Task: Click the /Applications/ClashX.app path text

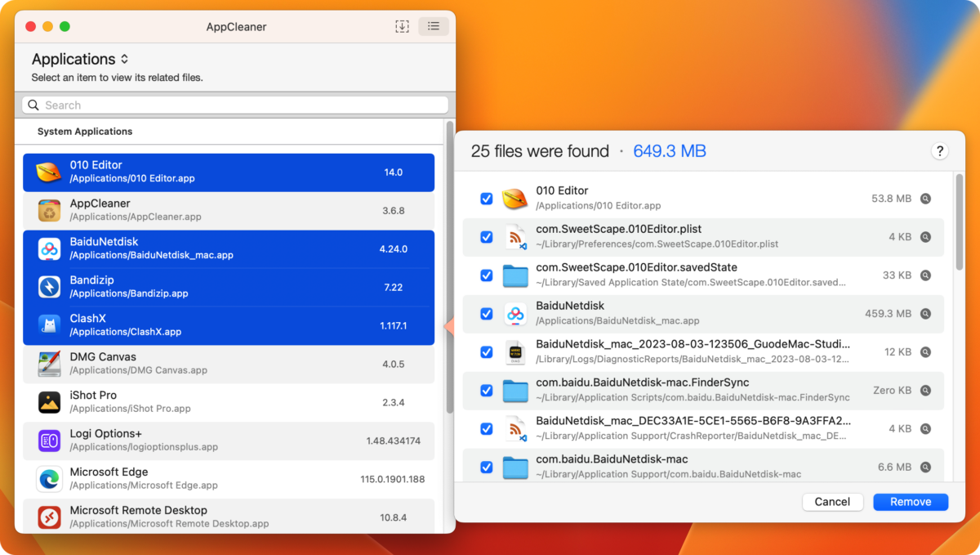Action: 126,332
